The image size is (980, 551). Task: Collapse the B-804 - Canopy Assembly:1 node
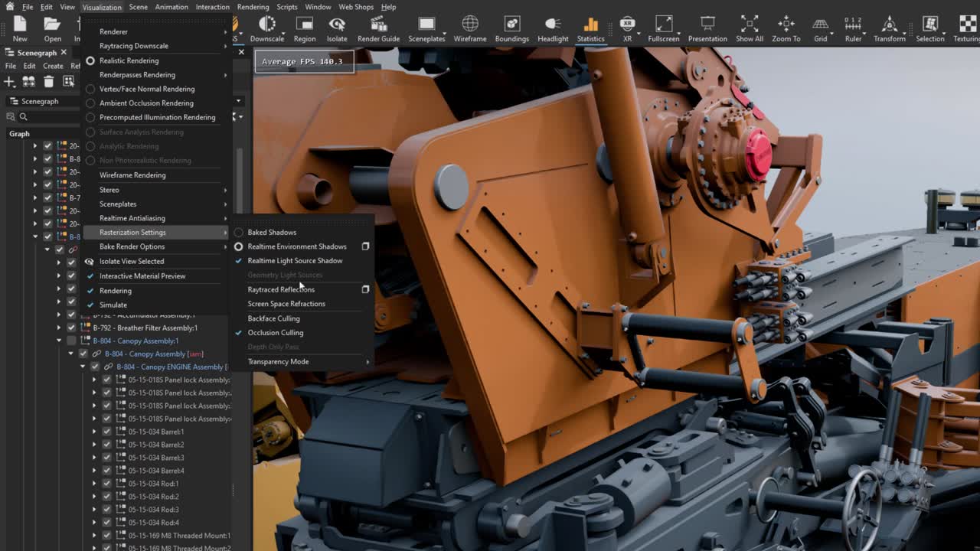(x=60, y=341)
